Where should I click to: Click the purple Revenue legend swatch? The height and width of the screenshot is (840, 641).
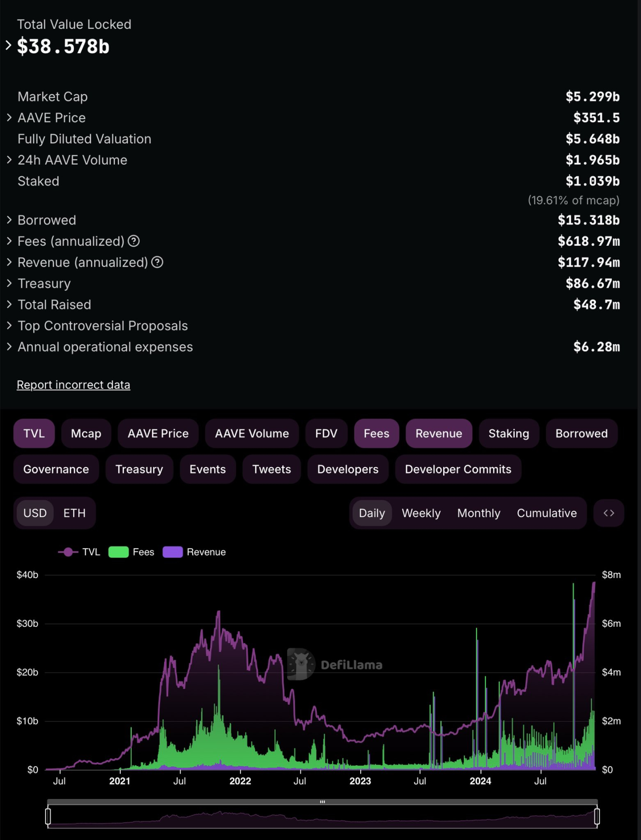pos(173,552)
